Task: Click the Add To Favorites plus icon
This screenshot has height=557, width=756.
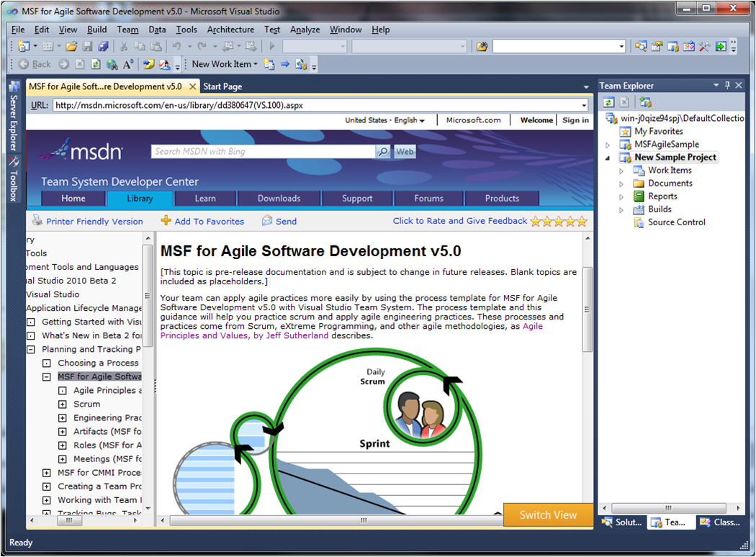Action: [166, 221]
